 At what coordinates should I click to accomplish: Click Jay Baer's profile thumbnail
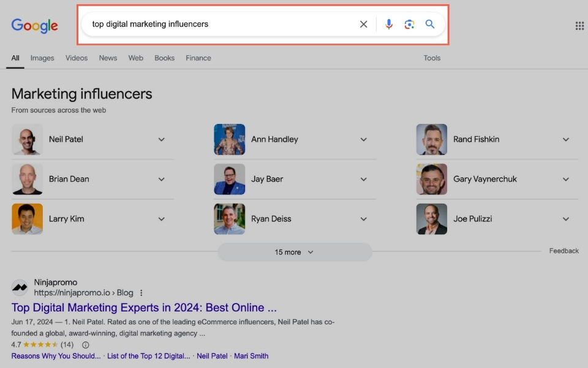229,179
